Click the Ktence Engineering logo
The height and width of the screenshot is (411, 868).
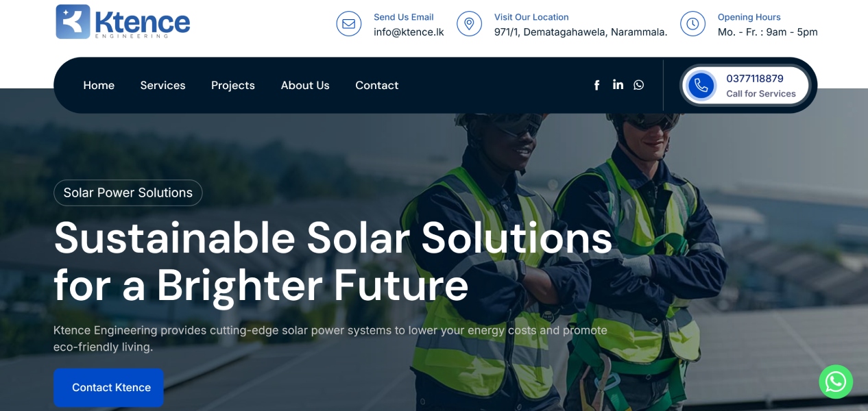pyautogui.click(x=123, y=22)
